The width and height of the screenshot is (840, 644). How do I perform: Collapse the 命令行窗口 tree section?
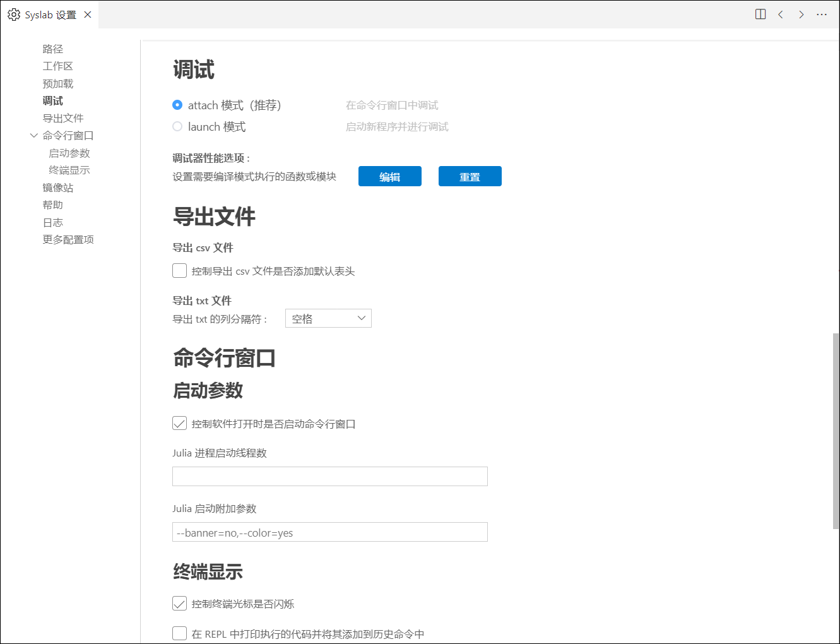click(x=34, y=135)
